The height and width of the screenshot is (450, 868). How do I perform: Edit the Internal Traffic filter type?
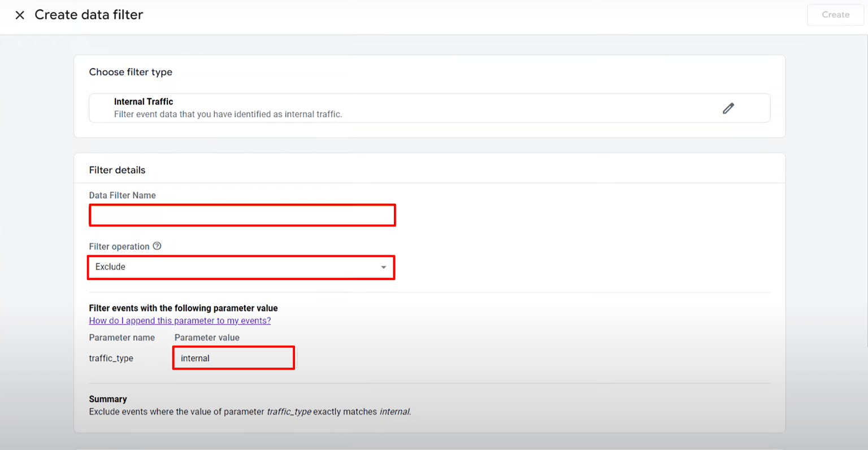(x=728, y=108)
